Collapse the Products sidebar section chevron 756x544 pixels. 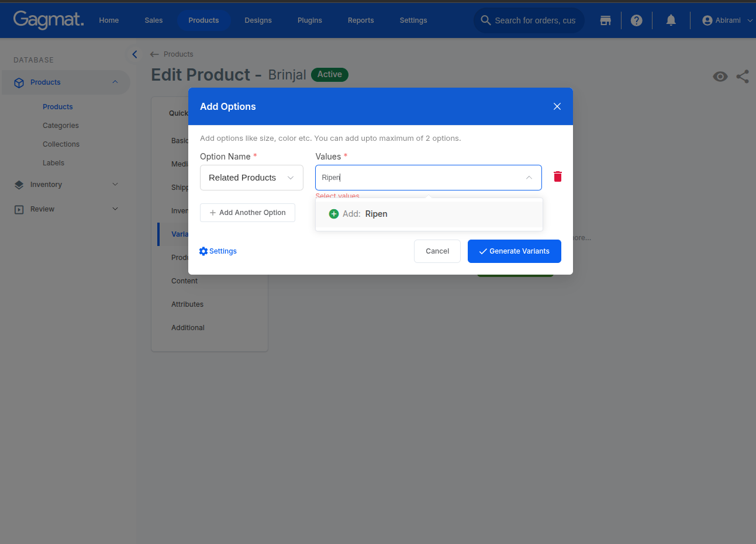pos(115,82)
